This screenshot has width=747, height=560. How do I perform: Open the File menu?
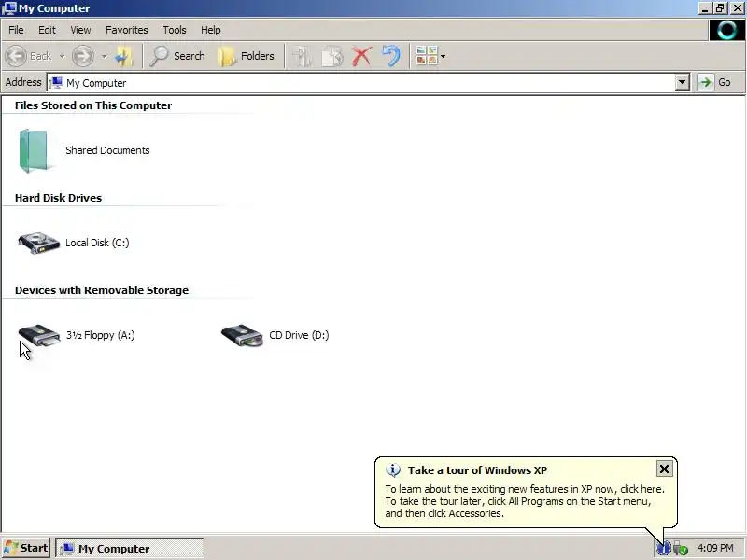[x=16, y=30]
